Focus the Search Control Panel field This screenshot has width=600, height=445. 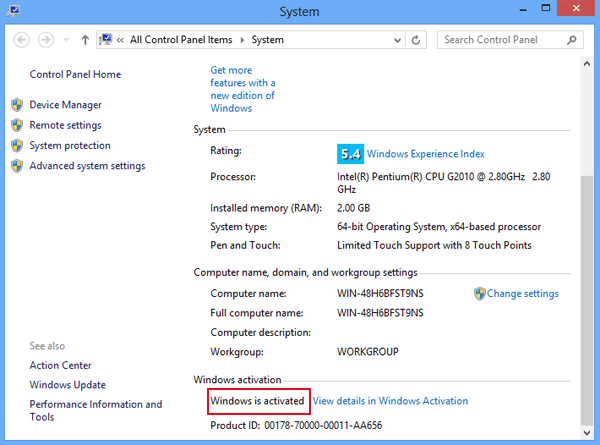coord(502,40)
